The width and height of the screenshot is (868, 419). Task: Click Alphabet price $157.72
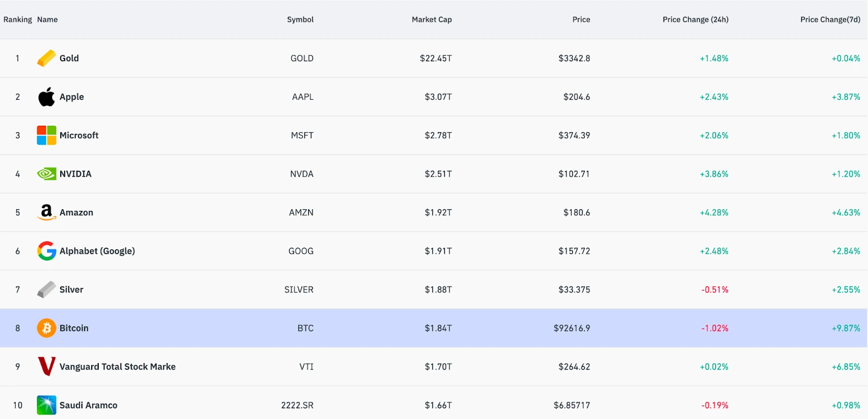pyautogui.click(x=574, y=251)
